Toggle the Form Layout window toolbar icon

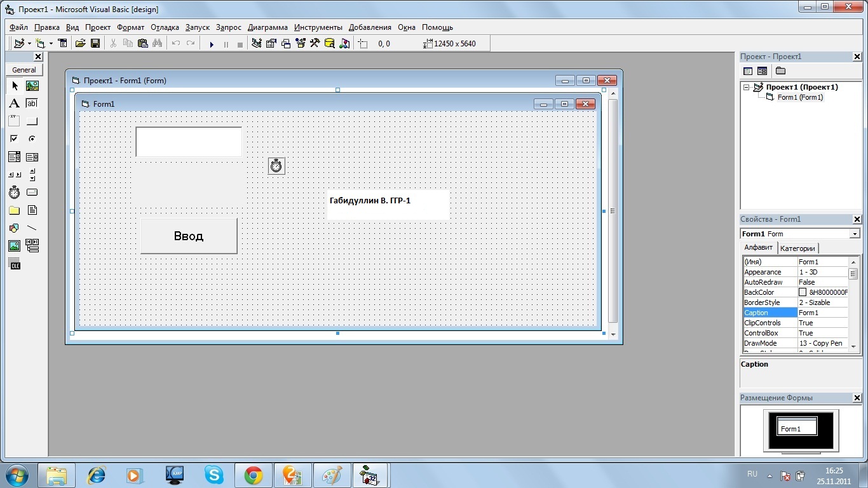pyautogui.click(x=285, y=43)
